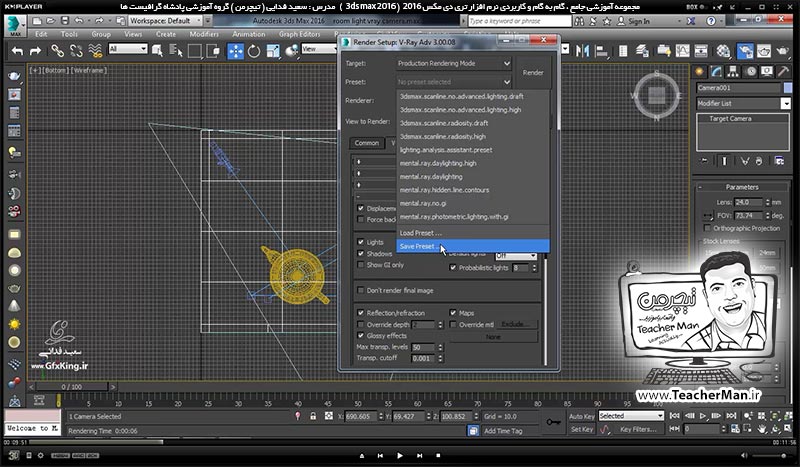Enable Orthographic Projection checkbox

pos(707,228)
